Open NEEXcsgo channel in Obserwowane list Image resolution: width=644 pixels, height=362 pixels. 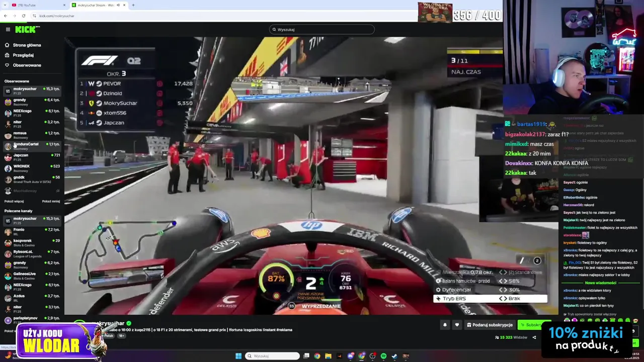pos(32,113)
